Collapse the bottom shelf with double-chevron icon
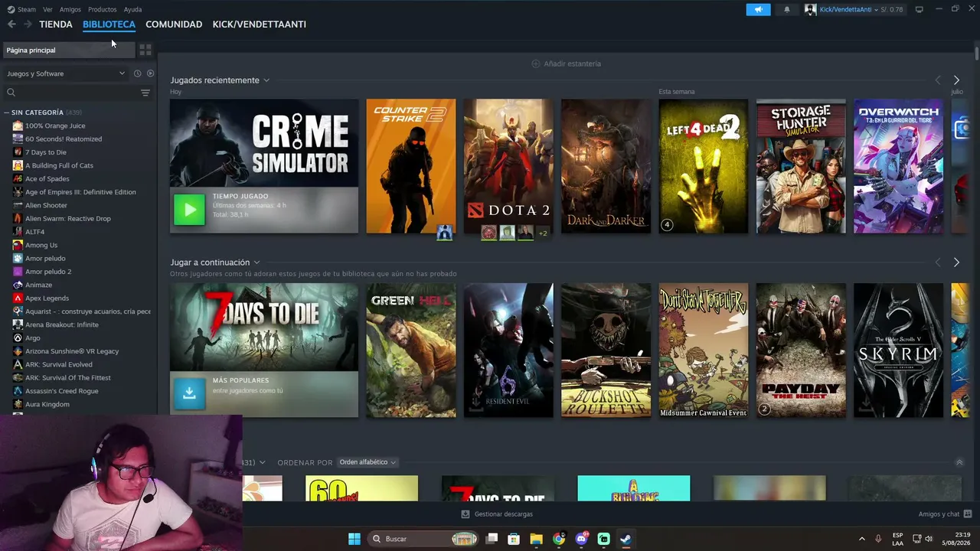 959,462
